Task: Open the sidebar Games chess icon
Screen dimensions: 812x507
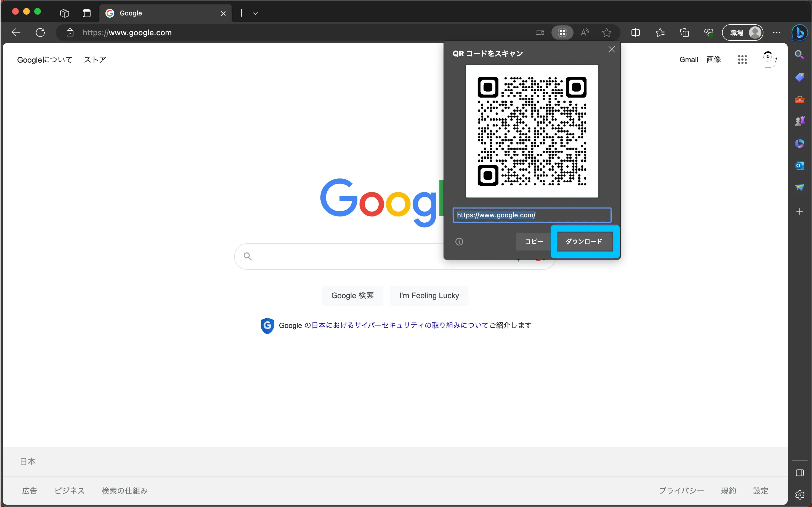Action: click(x=800, y=121)
